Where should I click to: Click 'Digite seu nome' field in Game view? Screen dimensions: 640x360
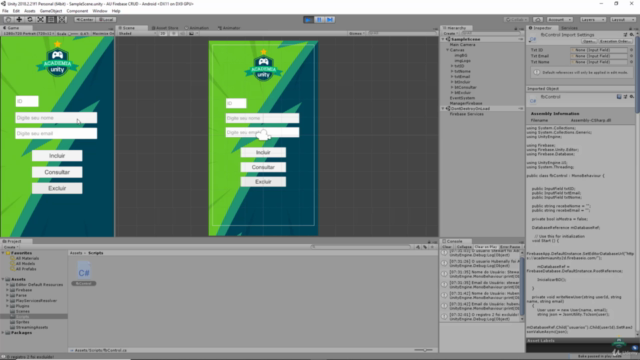click(x=56, y=118)
